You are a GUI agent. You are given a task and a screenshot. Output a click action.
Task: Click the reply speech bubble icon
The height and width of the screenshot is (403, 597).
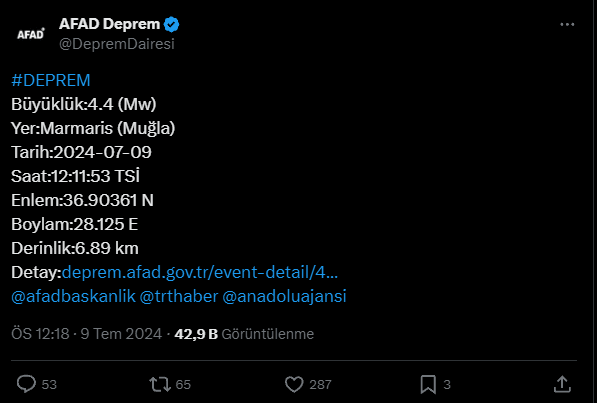click(x=26, y=384)
